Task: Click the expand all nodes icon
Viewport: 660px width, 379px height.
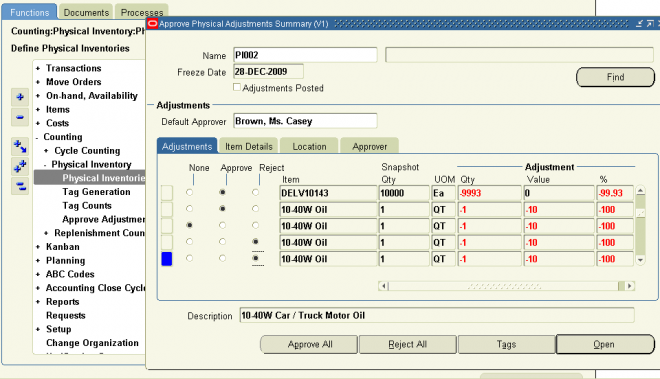Action: 20,166
